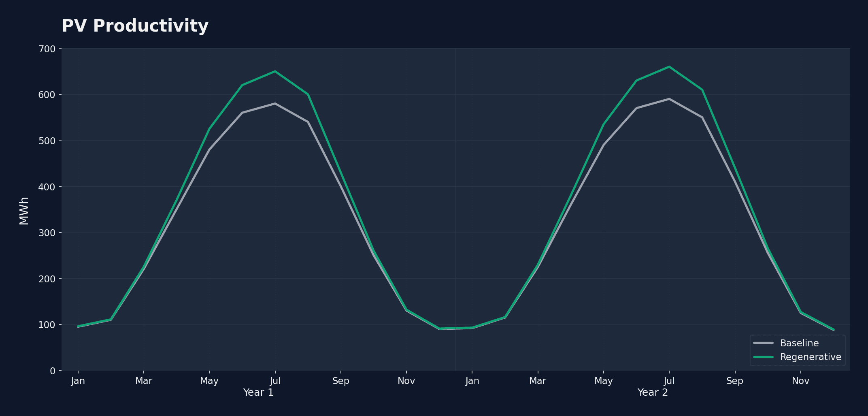Click the Regenerative peak in July Year 2
This screenshot has height=416, width=868.
pos(669,67)
